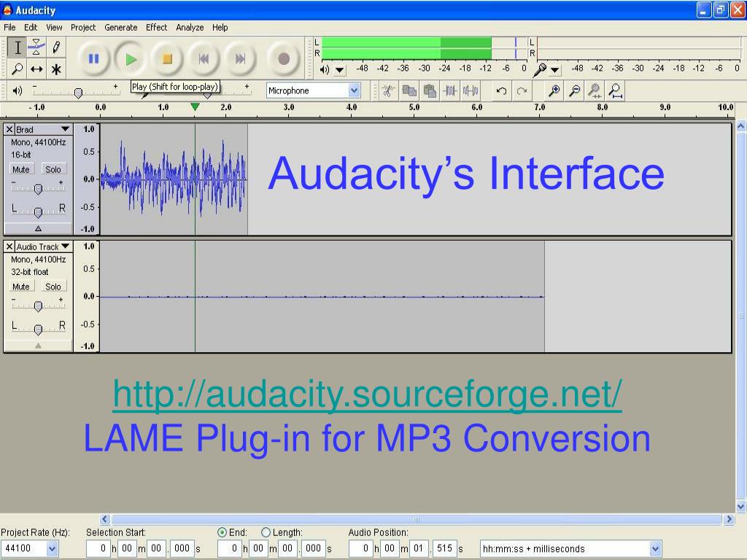Open the File menu
747x560 pixels.
tap(9, 27)
